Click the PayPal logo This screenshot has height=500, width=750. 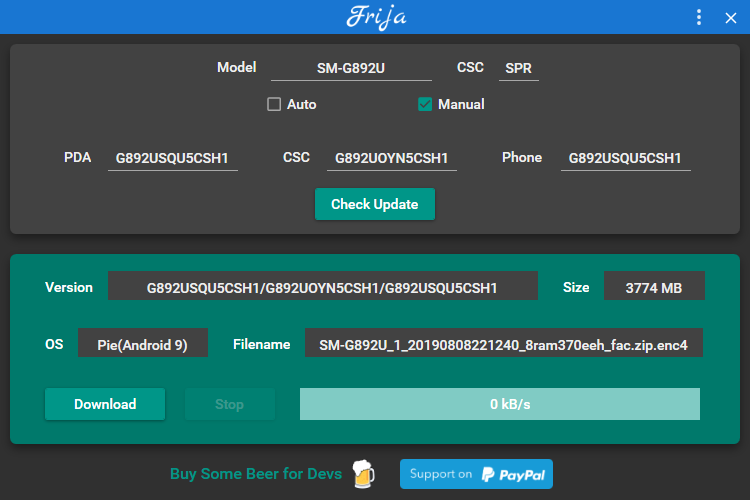[x=511, y=474]
